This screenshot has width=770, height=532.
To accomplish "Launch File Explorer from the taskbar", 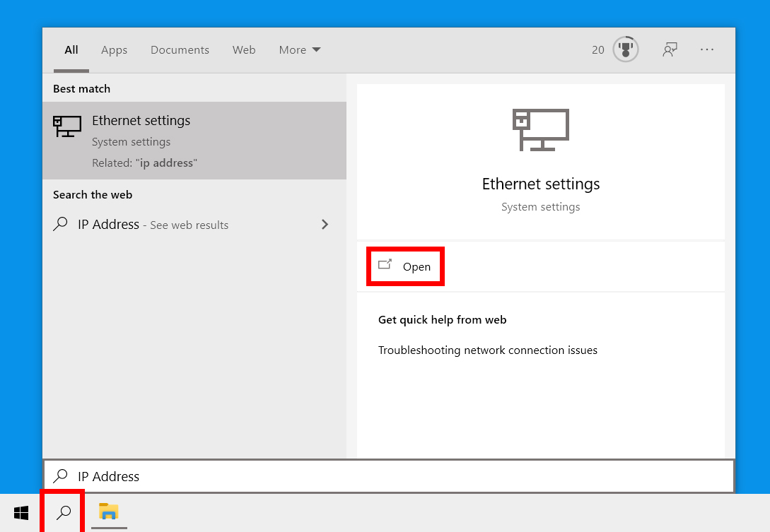I will (109, 512).
